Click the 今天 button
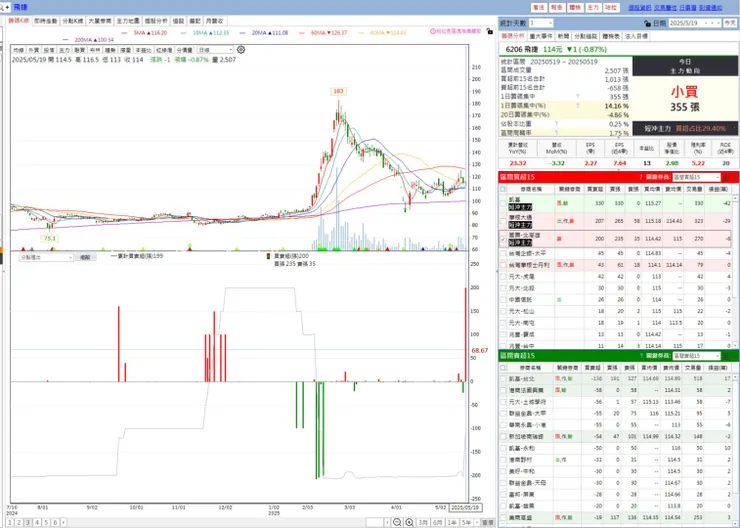Image resolution: width=740 pixels, height=528 pixels. [730, 23]
